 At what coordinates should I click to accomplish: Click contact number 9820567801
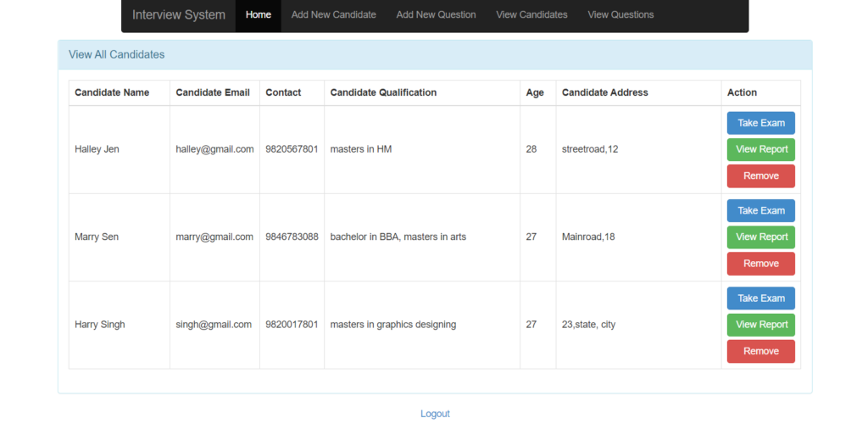coord(292,149)
